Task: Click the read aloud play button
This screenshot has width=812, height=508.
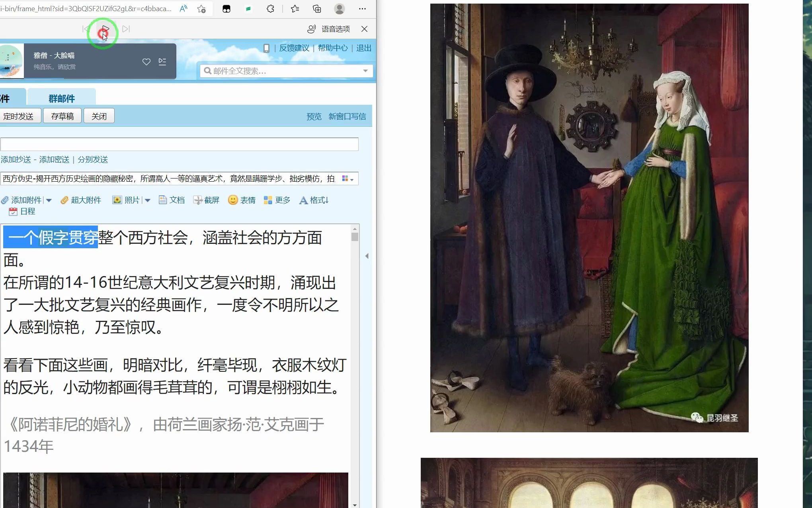Action: click(105, 29)
